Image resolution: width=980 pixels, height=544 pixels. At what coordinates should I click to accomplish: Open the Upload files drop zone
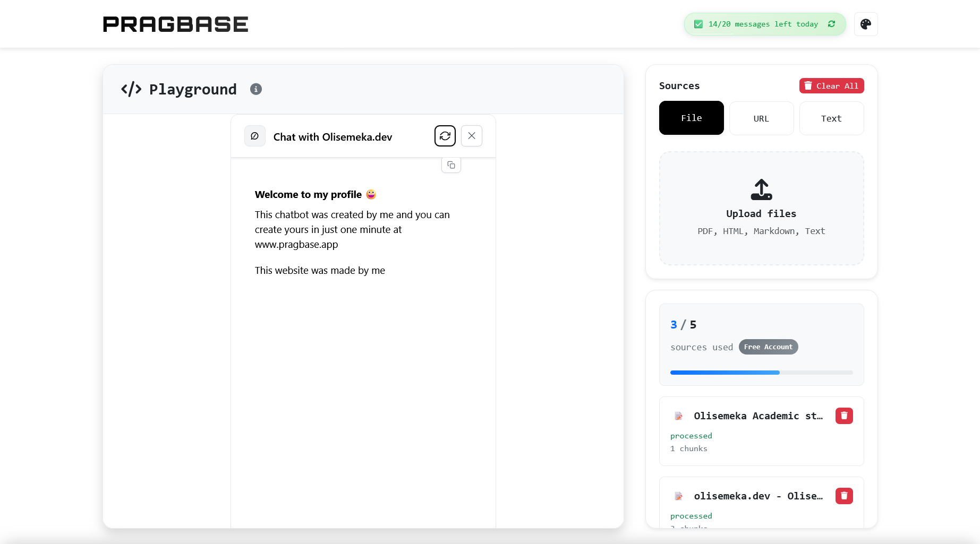click(761, 208)
